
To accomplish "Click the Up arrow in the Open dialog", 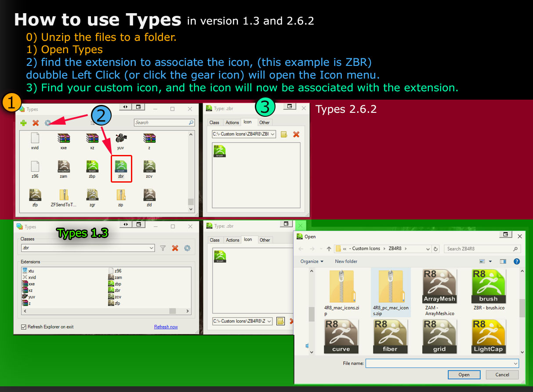I will tap(329, 248).
